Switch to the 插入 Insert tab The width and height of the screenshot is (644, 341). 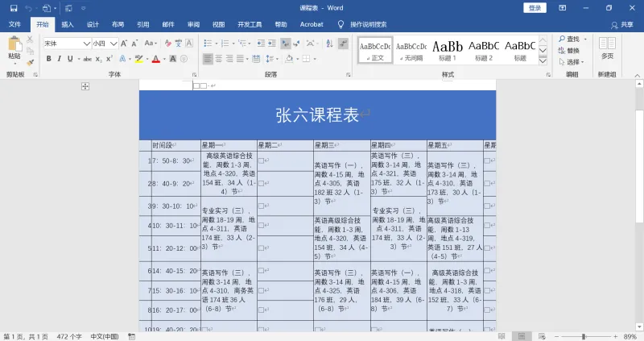tap(68, 24)
